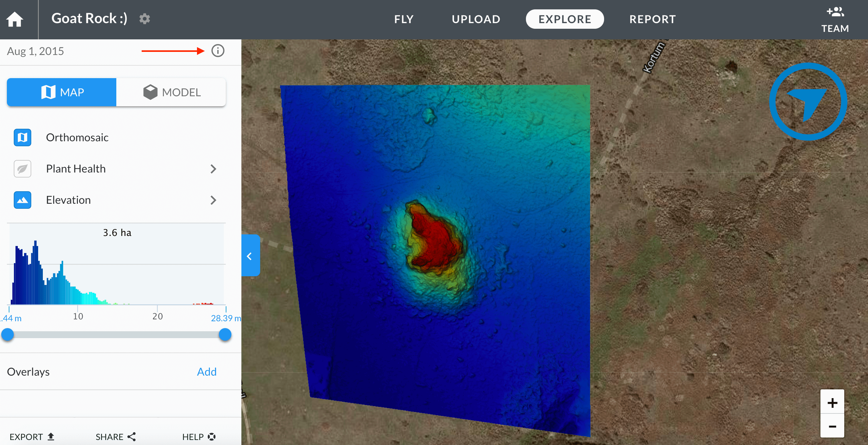This screenshot has height=445, width=868.
Task: Recenter map with the blue location arrow
Action: click(x=808, y=101)
